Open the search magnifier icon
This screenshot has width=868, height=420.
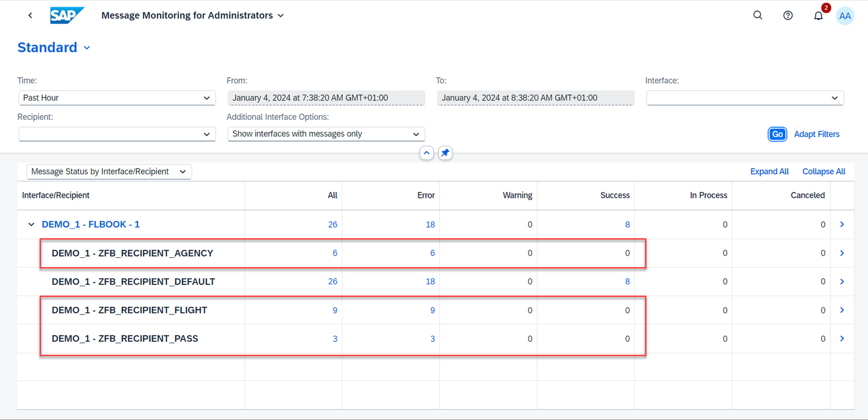pos(758,16)
